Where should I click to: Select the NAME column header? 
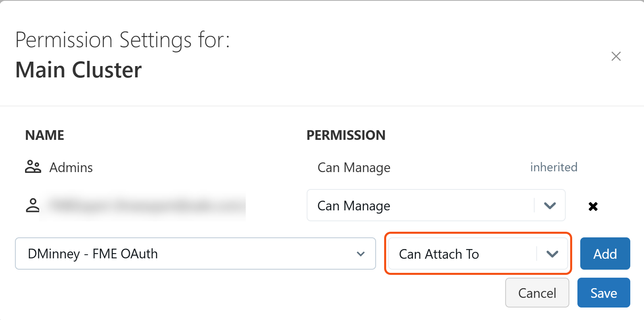[x=44, y=135]
